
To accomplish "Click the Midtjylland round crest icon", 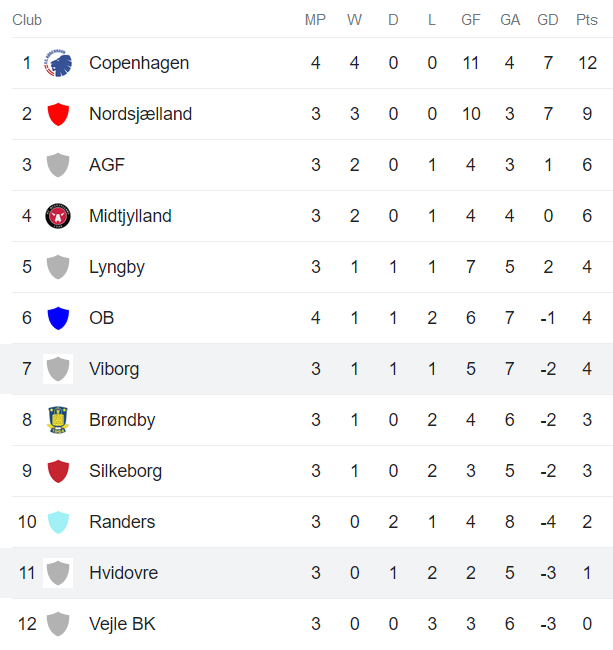I will point(58,216).
